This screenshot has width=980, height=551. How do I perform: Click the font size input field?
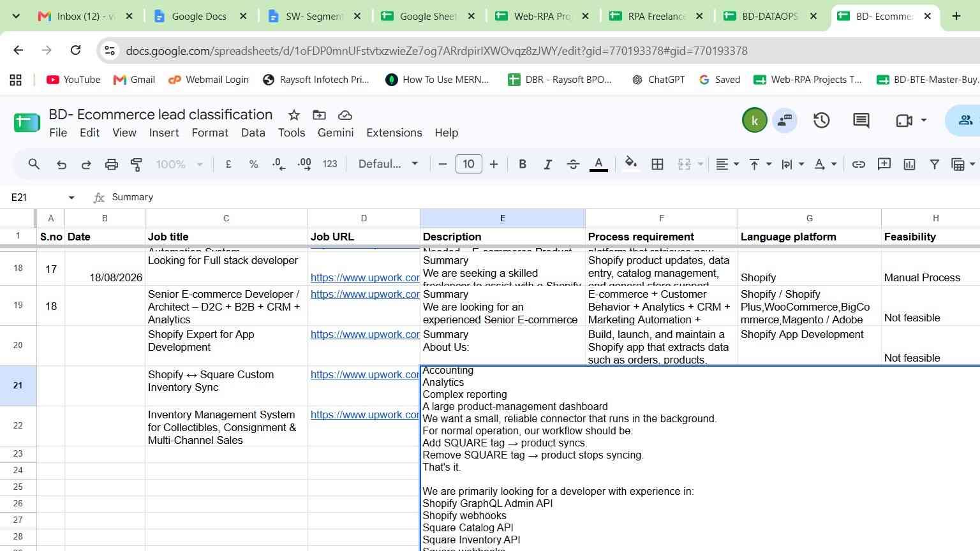(x=468, y=164)
